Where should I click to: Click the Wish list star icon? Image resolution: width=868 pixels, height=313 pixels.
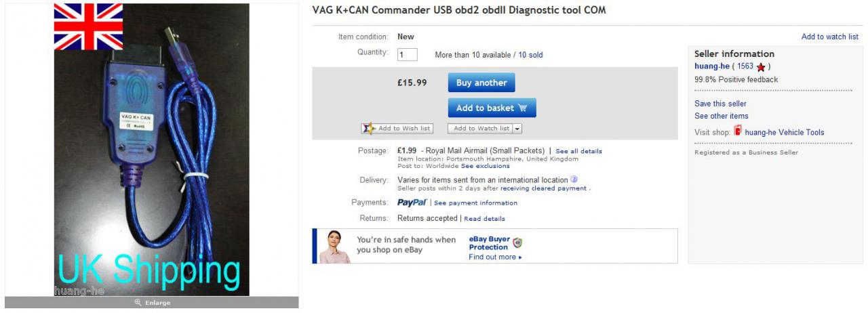(369, 128)
